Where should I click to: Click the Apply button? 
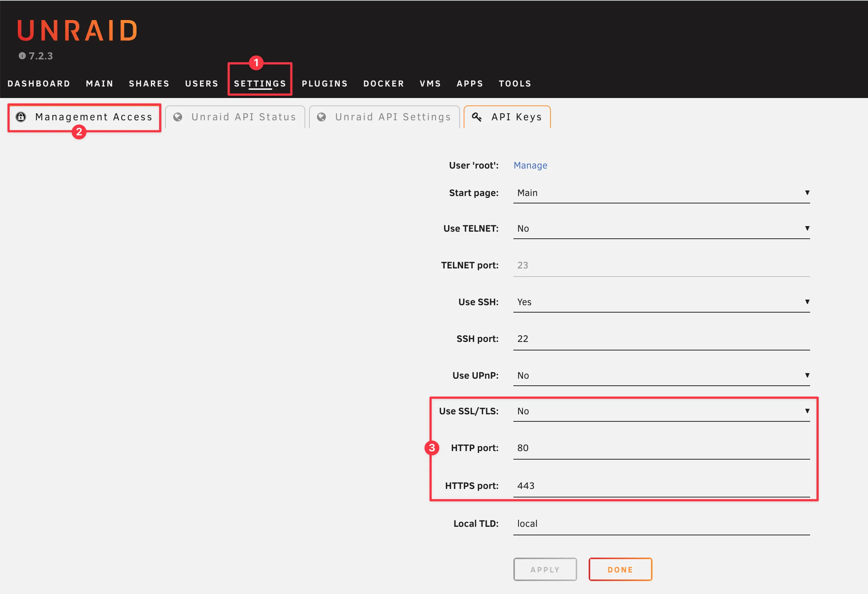coord(545,570)
